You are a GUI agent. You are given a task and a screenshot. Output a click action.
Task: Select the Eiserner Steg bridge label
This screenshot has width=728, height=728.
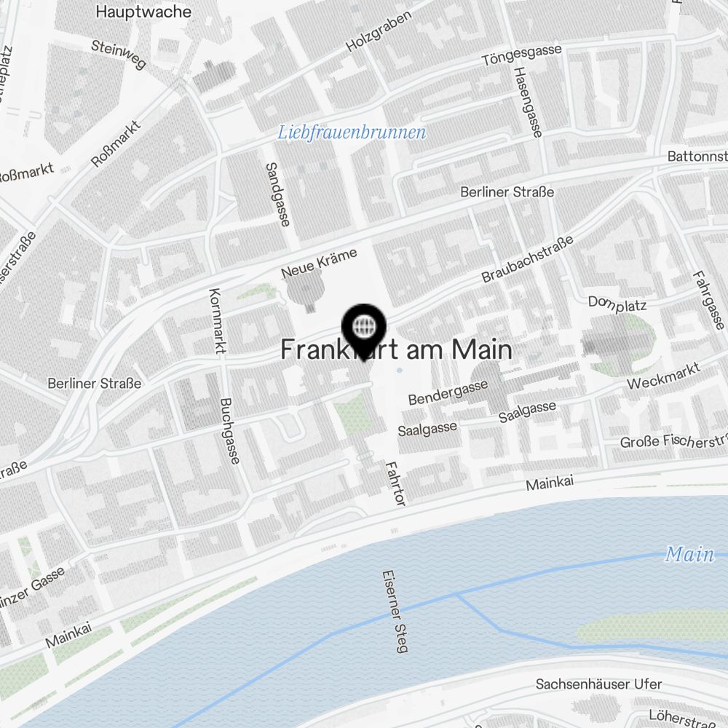coord(395,612)
